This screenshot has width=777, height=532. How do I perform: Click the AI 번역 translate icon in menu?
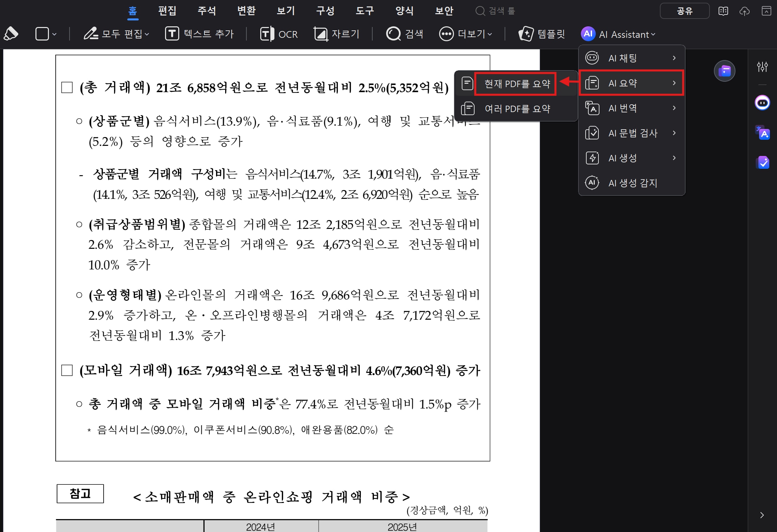(592, 108)
